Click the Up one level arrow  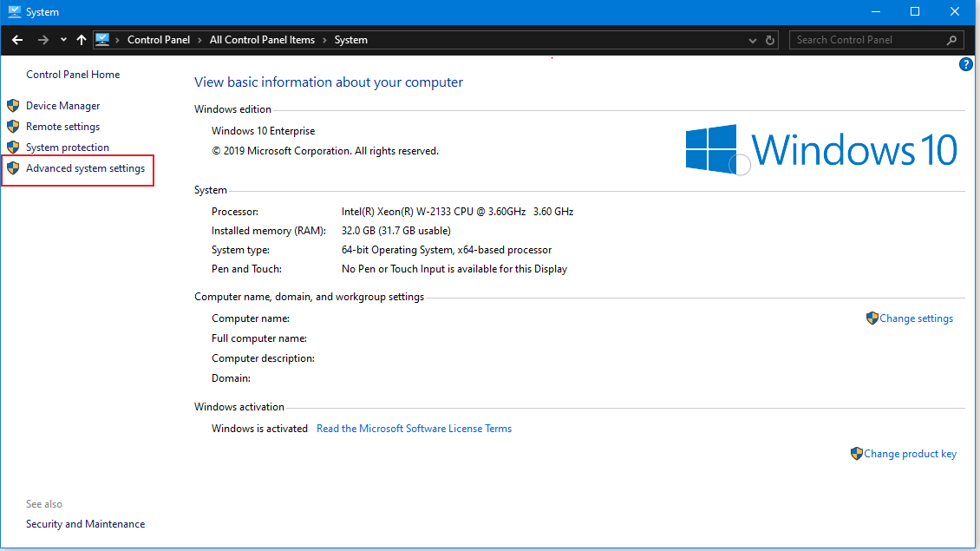tap(82, 40)
